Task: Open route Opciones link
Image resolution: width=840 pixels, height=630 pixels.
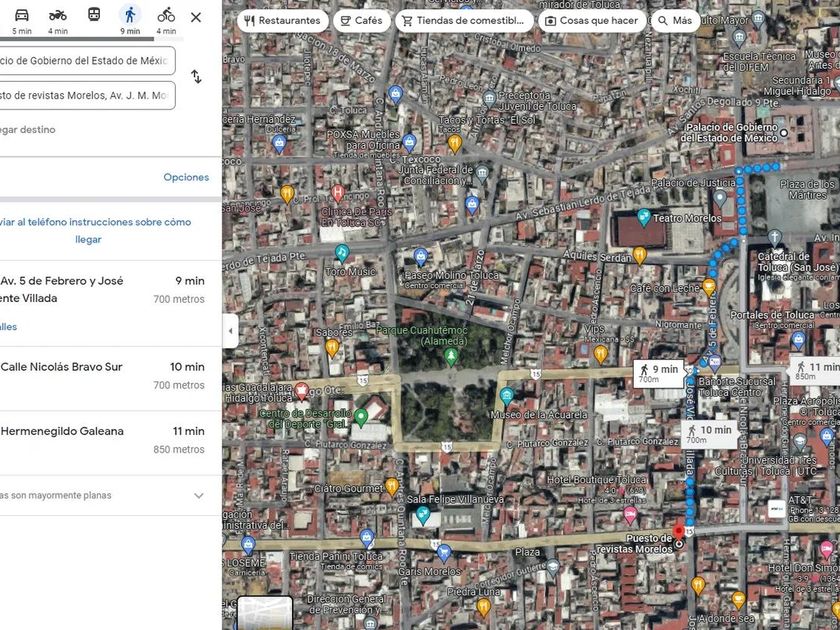Action: point(186,177)
